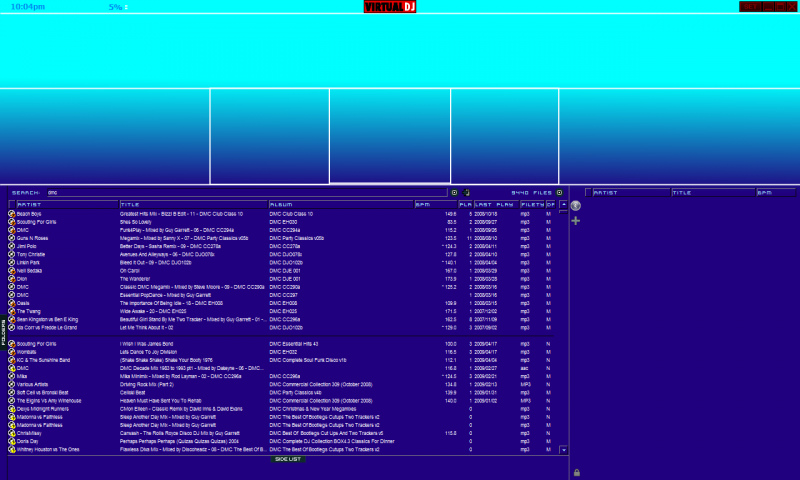The width and height of the screenshot is (800, 480).
Task: Click the track icon next to The Twang
Action: click(x=11, y=311)
